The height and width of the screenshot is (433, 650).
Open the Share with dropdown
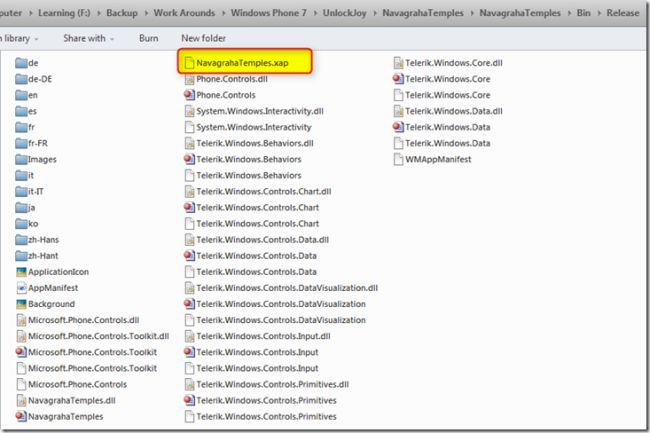pos(89,38)
